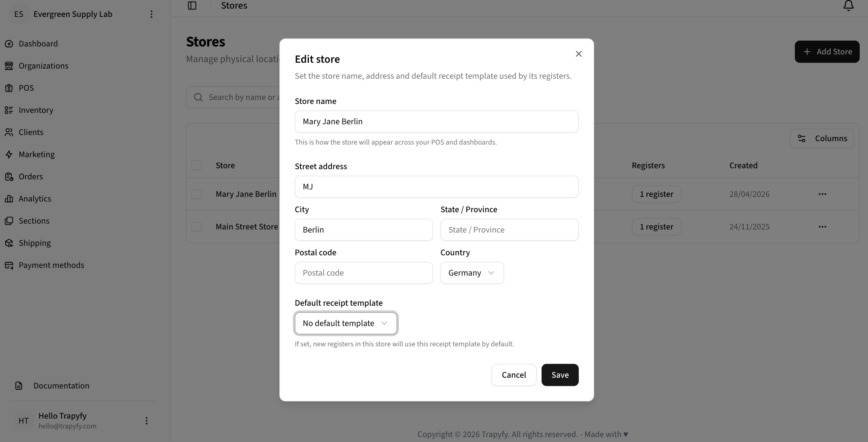Click the Main Street Store name
This screenshot has width=868, height=442.
247,227
